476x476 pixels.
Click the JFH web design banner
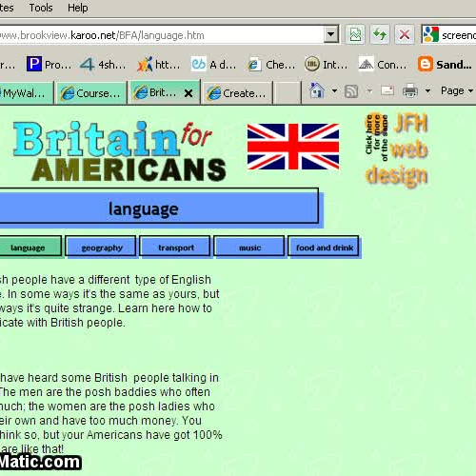click(396, 150)
